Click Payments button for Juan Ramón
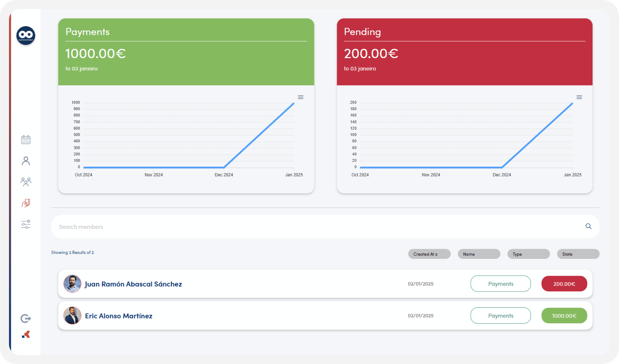Screen dimensions: 619x364 click(501, 284)
